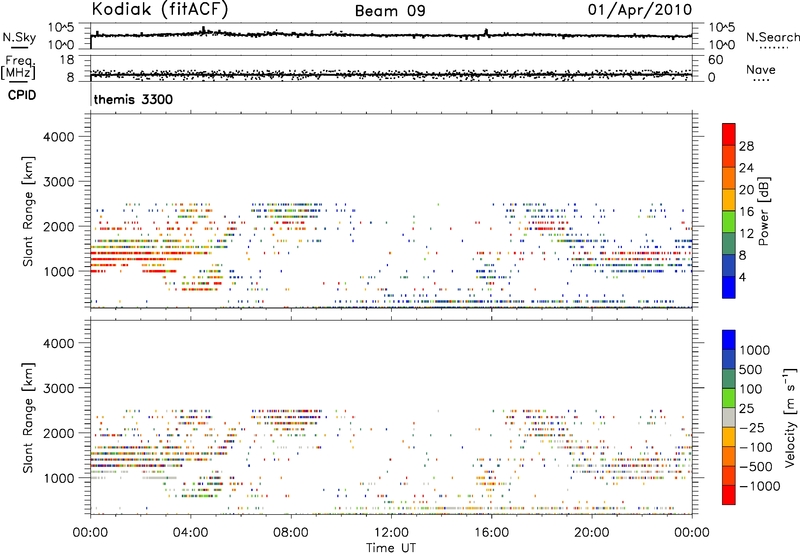Click the '18' tick on frequency axis
The image size is (800, 554).
click(65, 60)
